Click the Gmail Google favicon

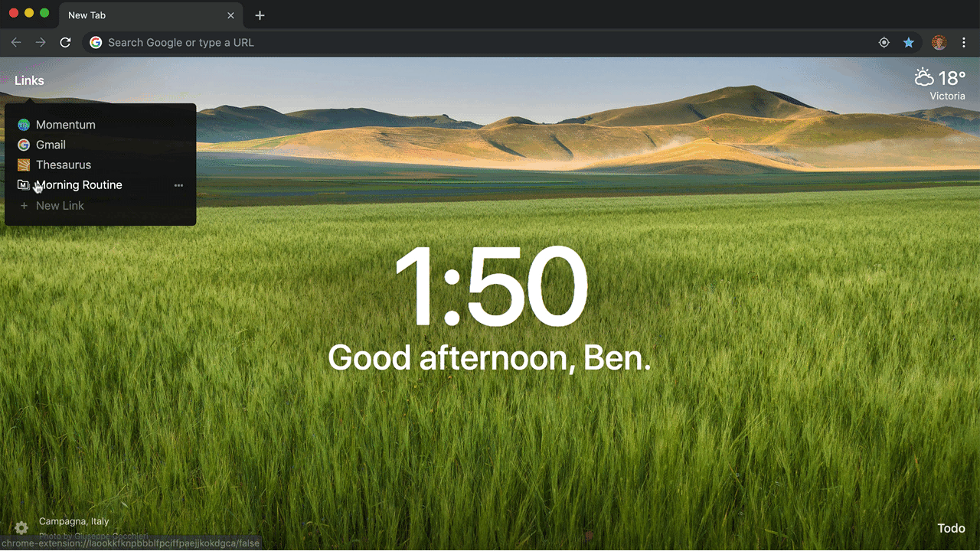coord(24,145)
